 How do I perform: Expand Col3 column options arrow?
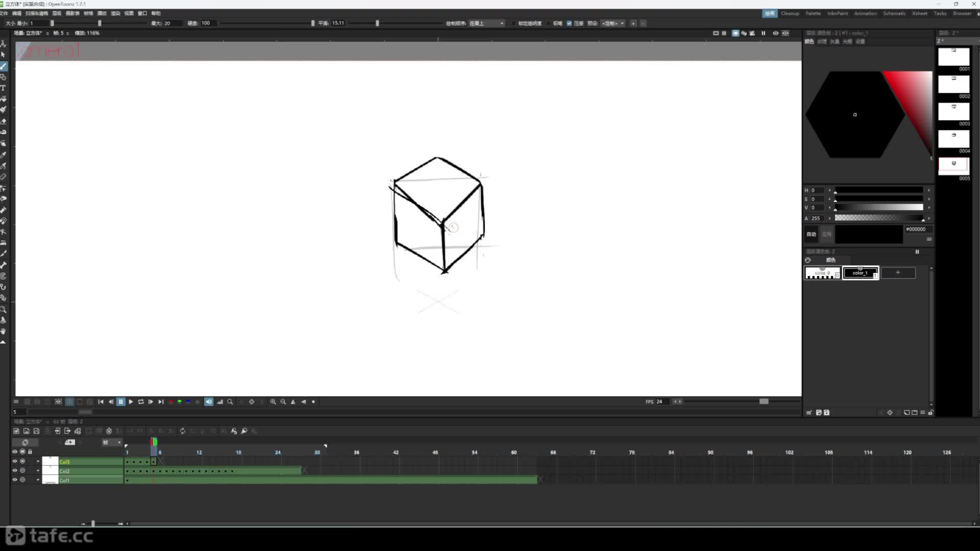(x=38, y=461)
